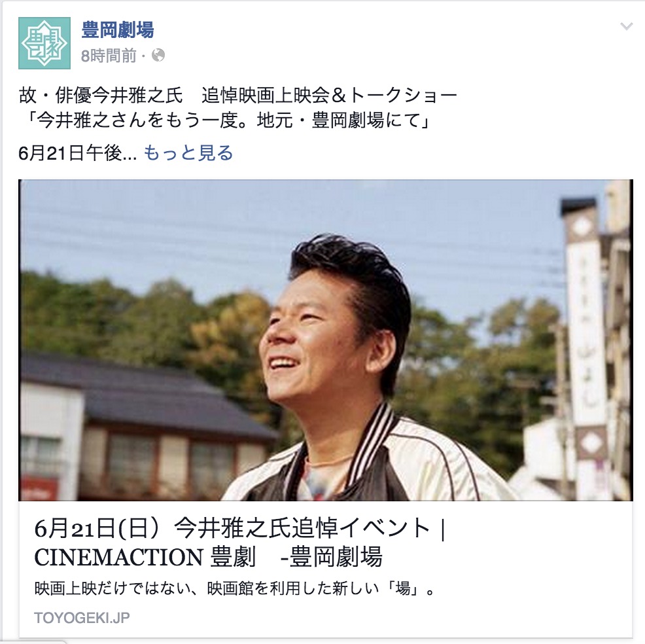Open the actor photo link preview image
The height and width of the screenshot is (644, 645).
click(x=325, y=340)
